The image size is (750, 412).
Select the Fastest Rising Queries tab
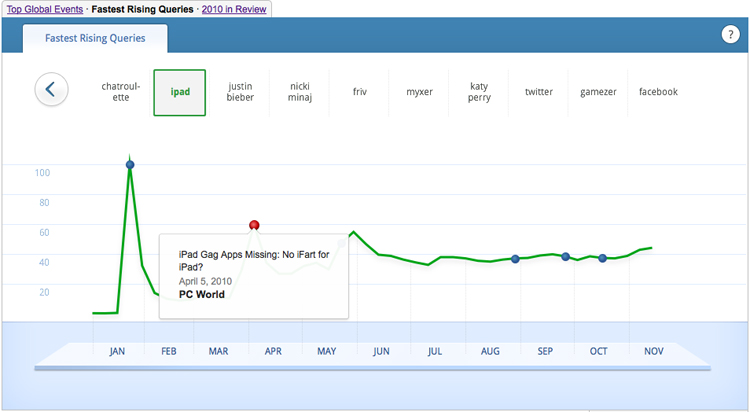[95, 38]
